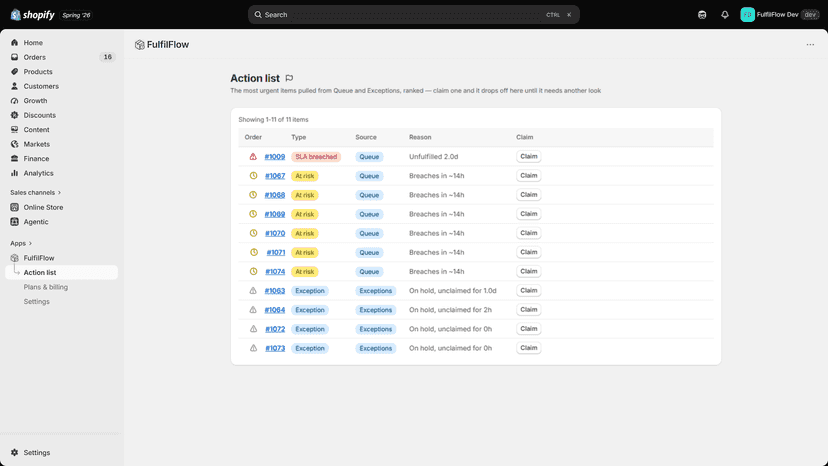Click the Settings gear icon at bottom
The width and height of the screenshot is (828, 466).
coord(14,453)
